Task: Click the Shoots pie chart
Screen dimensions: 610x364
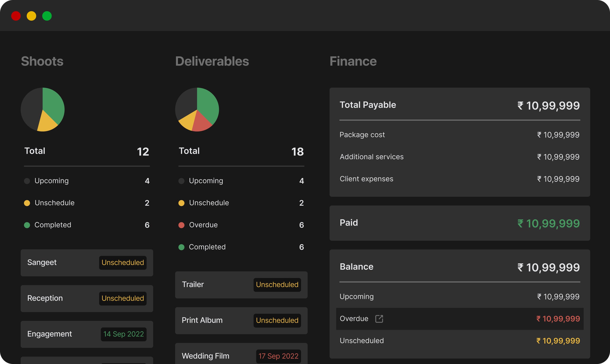Action: pos(43,110)
